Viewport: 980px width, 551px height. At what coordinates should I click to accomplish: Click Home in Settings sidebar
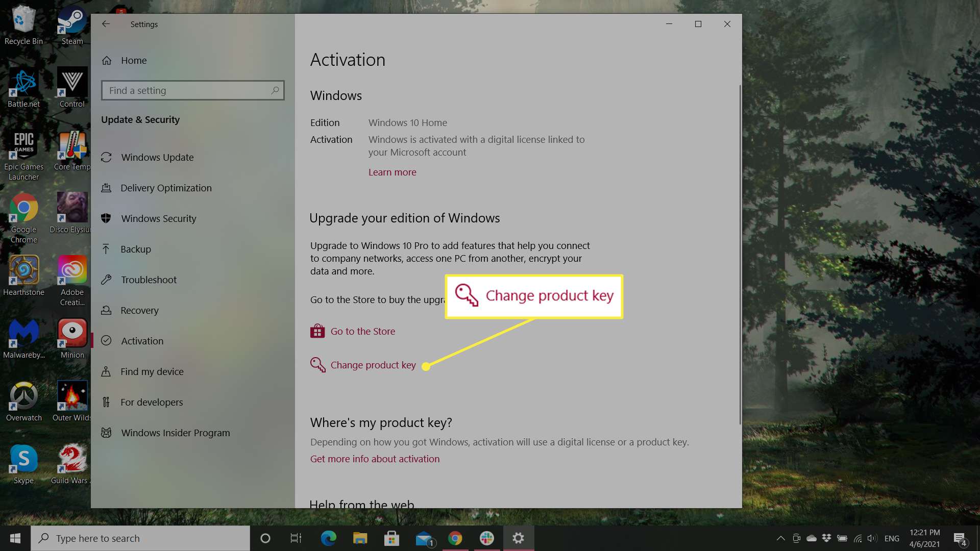coord(133,60)
